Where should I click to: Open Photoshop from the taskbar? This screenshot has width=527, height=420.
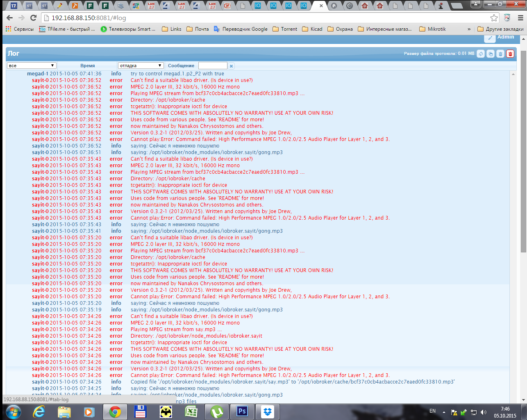(x=242, y=411)
